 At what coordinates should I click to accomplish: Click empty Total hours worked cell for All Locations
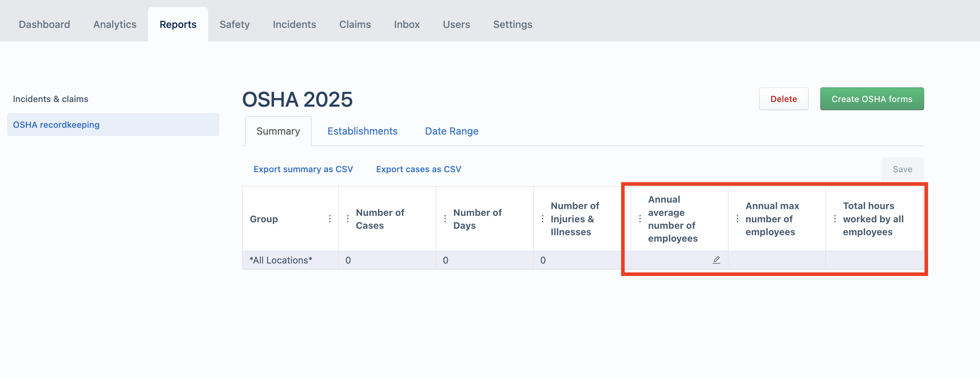(874, 260)
